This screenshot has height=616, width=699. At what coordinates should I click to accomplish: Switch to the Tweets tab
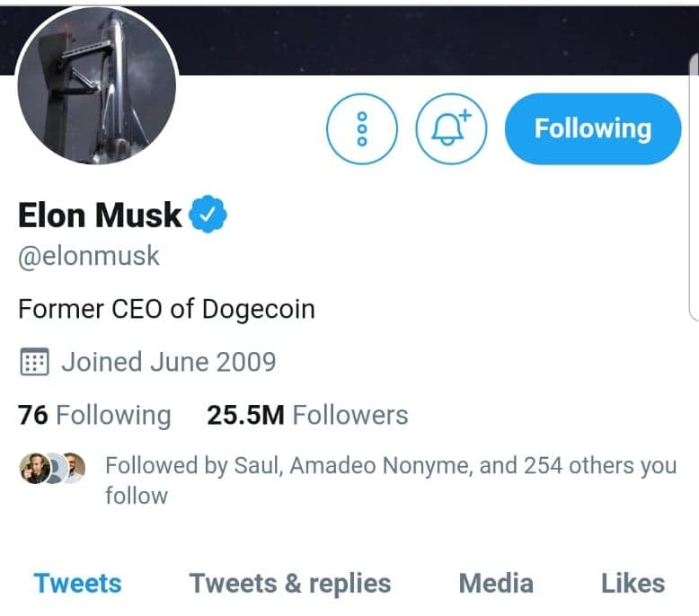tap(77, 584)
